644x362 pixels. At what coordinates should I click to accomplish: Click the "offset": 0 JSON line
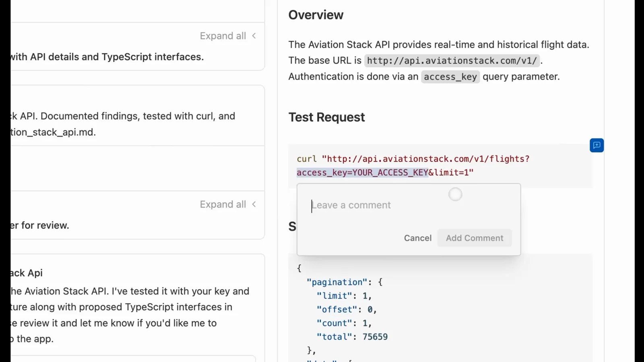347,310
